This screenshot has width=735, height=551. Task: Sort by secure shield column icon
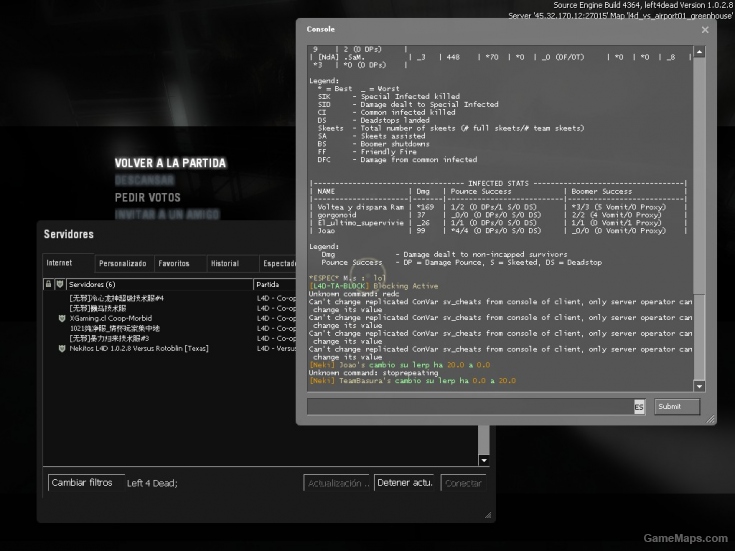click(x=60, y=284)
